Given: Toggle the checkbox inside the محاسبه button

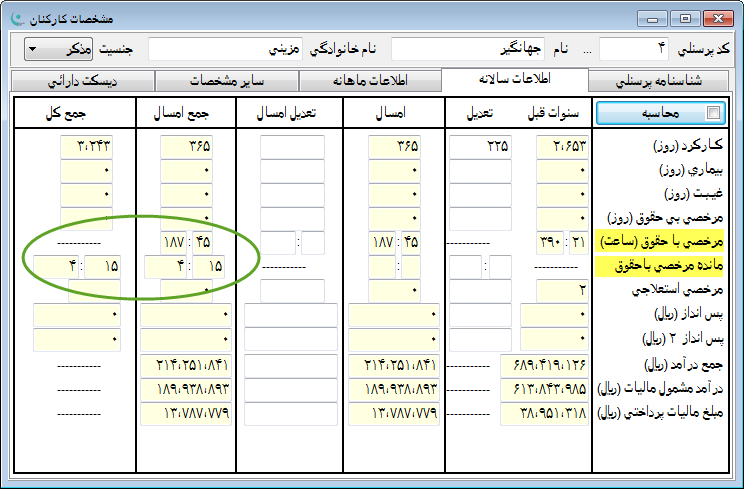Looking at the screenshot, I should tap(712, 113).
